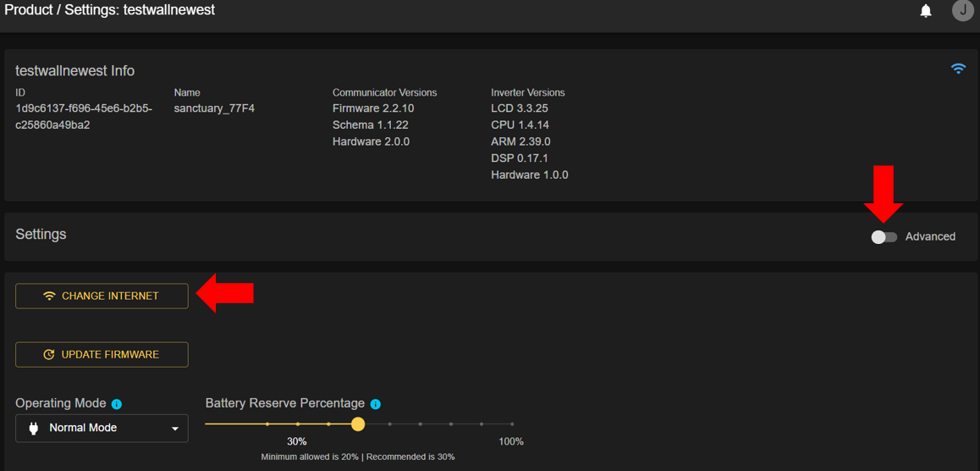980x471 pixels.
Task: Show Operating Mode info tooltip icon
Action: pyautogui.click(x=117, y=404)
